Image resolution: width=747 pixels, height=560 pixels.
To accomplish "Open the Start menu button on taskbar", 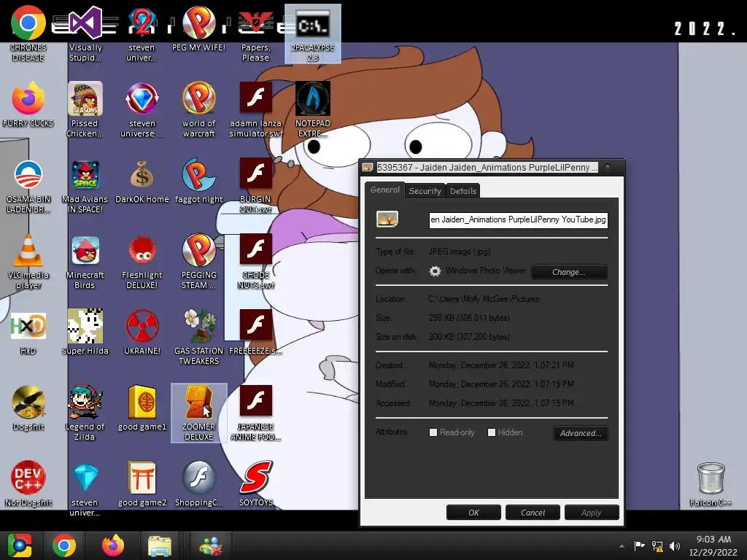I will click(19, 545).
